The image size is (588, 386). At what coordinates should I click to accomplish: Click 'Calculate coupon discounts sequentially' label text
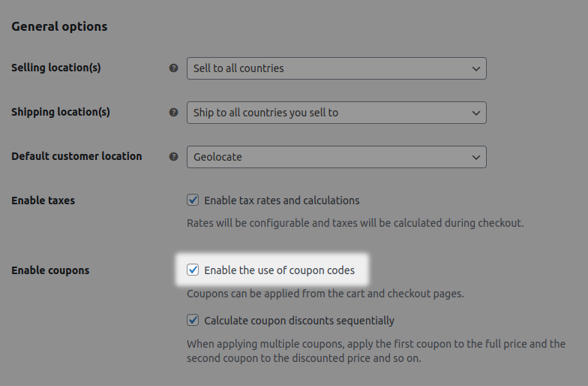(299, 321)
